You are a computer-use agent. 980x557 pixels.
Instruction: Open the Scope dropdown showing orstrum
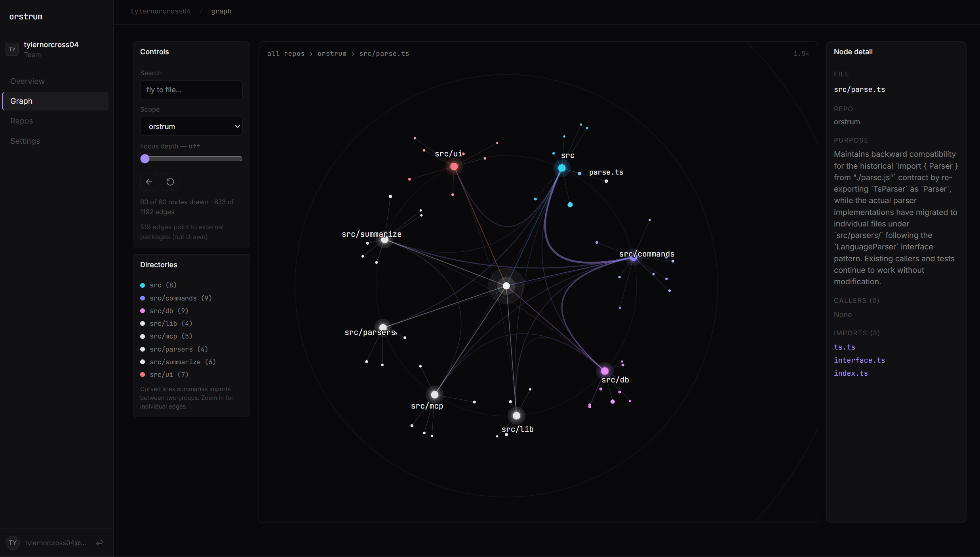[191, 127]
